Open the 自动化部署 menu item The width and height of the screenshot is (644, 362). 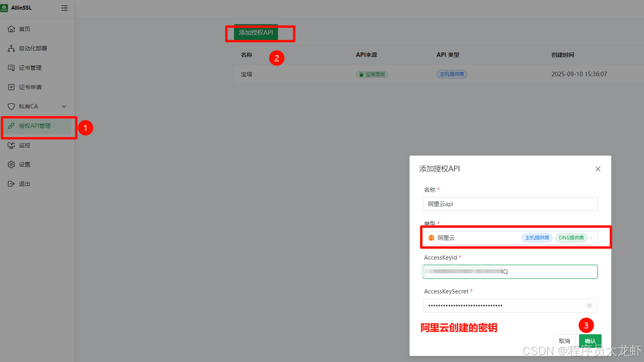coord(37,48)
